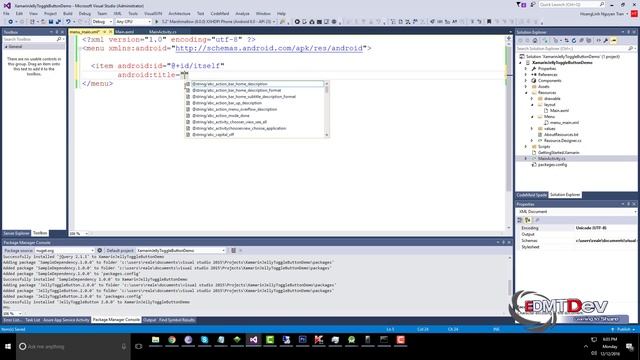Open the Find Symbol Results tab

click(x=177, y=320)
